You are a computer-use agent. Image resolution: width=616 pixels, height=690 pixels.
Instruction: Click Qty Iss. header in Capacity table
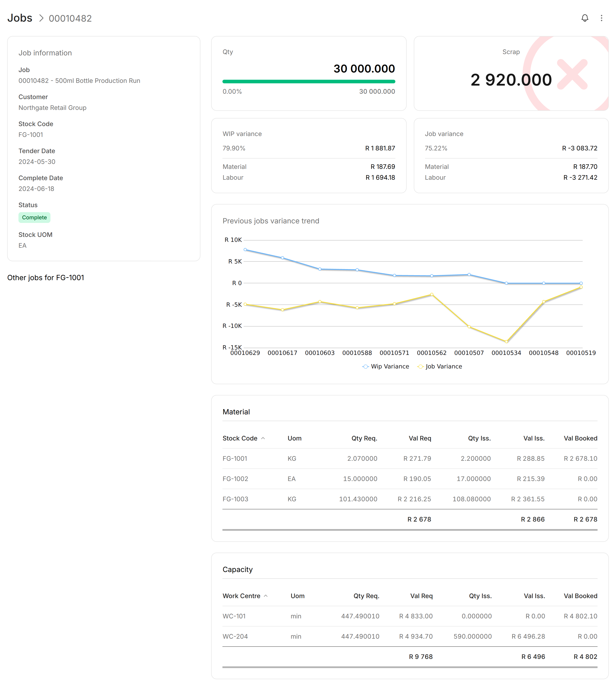coord(480,596)
